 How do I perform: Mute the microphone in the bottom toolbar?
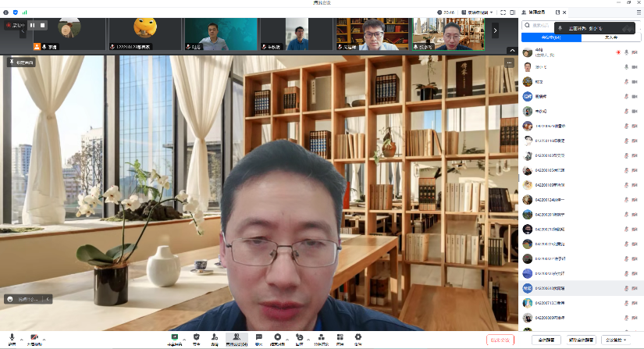[12, 338]
